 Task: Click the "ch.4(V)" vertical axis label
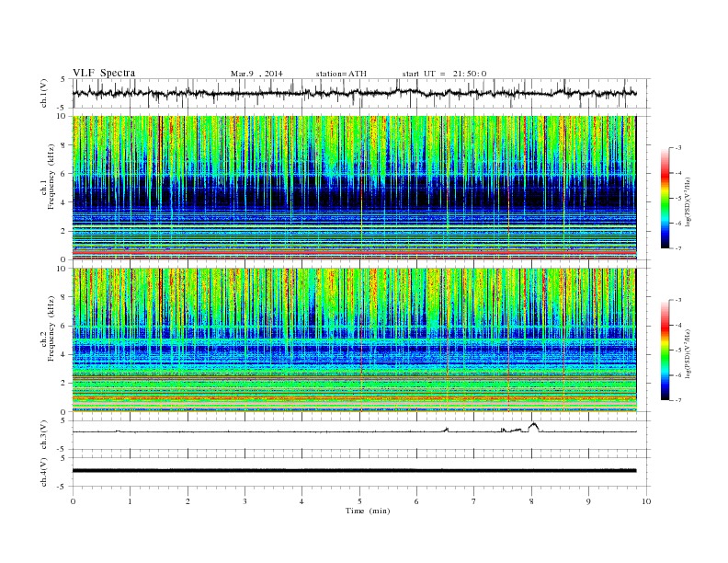[x=43, y=473]
